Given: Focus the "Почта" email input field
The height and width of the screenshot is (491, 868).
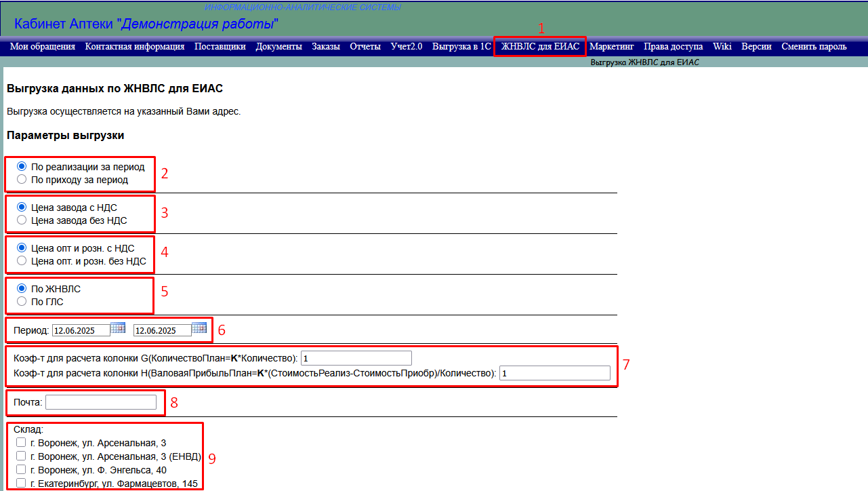Looking at the screenshot, I should pyautogui.click(x=100, y=402).
